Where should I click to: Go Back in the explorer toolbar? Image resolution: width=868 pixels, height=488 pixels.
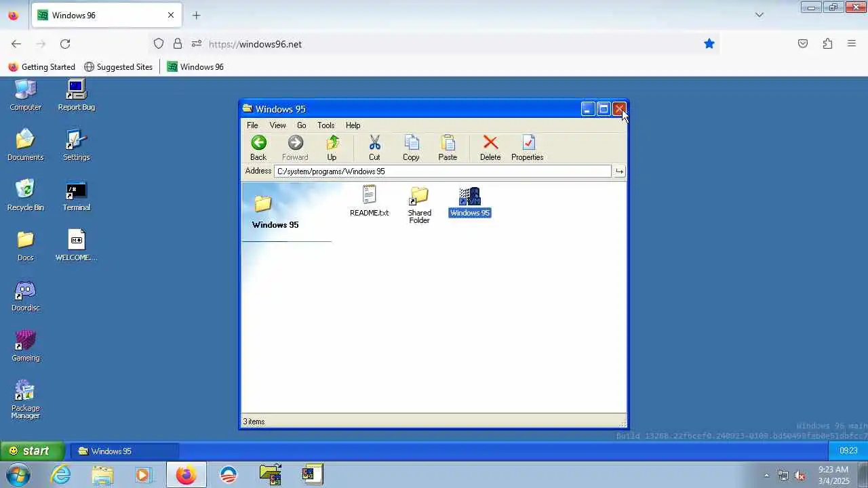(x=258, y=148)
